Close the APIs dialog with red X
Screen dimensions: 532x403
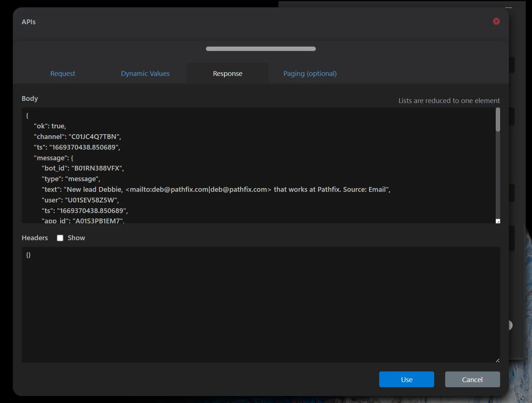[x=496, y=21]
